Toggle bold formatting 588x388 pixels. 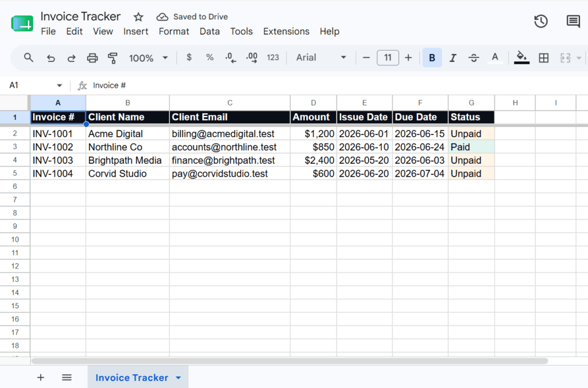pos(432,58)
